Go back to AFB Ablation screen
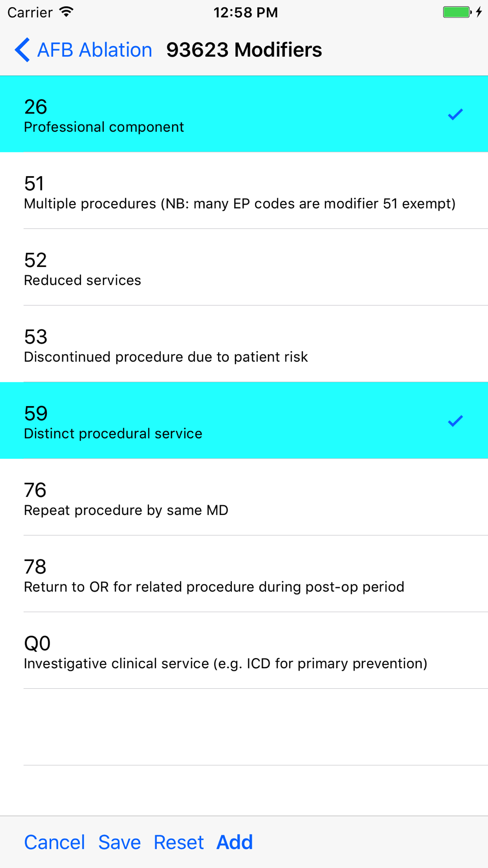488x868 pixels. [x=94, y=50]
